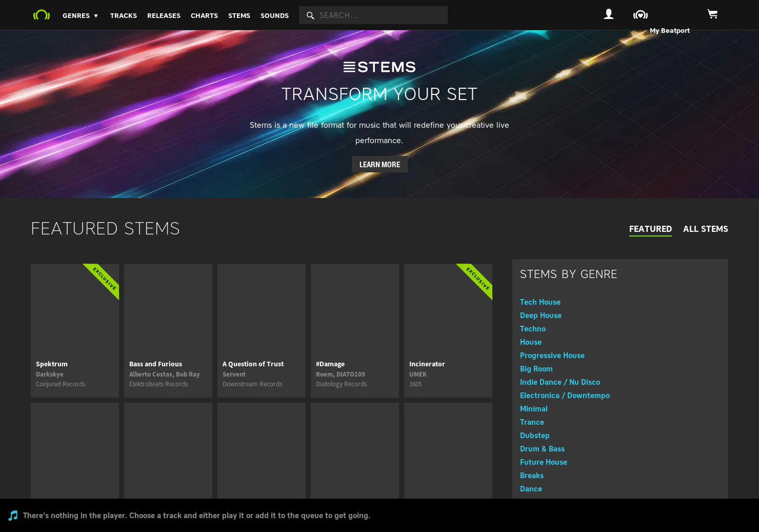Select the FEATURED tab
Image resolution: width=759 pixels, height=532 pixels.
[x=650, y=229]
